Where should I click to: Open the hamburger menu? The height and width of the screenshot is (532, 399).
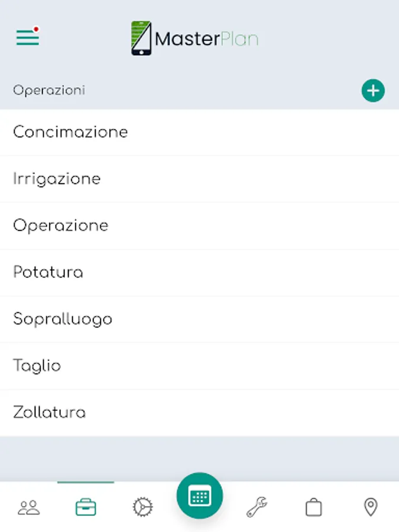point(27,38)
